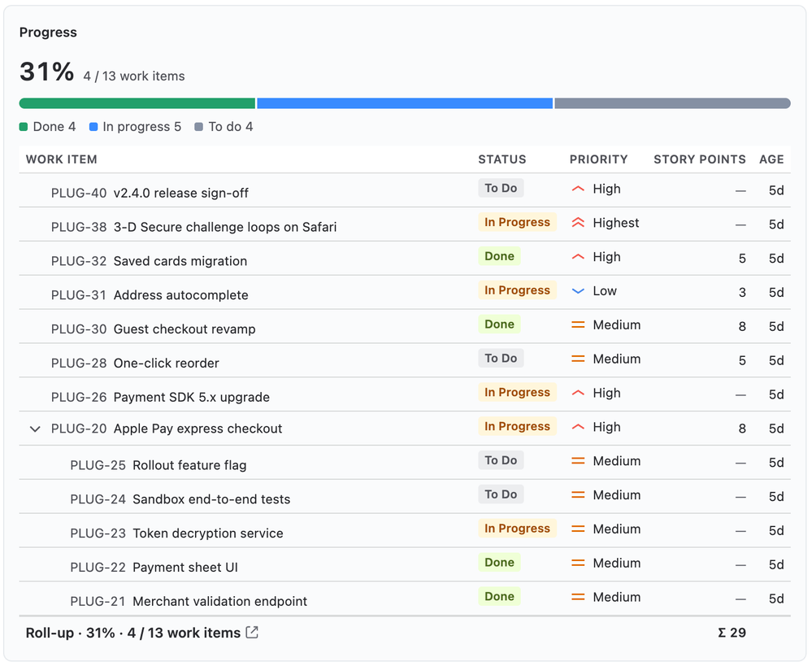812x666 pixels.
Task: Click the Medium priority icon for PLUG-24
Action: 578,495
